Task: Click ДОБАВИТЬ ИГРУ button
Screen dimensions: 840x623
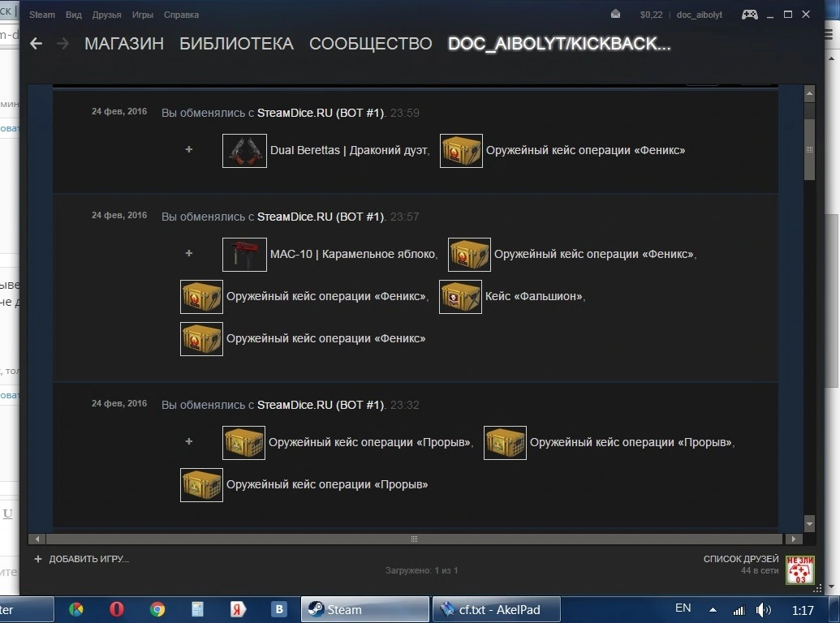Action: pyautogui.click(x=89, y=559)
